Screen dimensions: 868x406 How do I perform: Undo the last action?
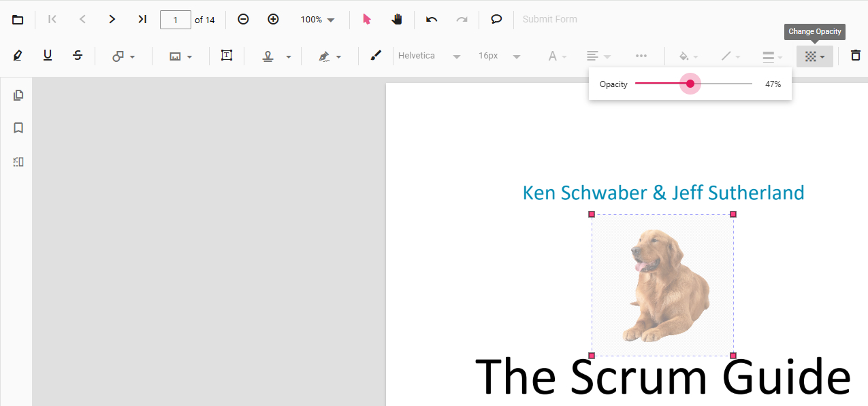pos(432,19)
